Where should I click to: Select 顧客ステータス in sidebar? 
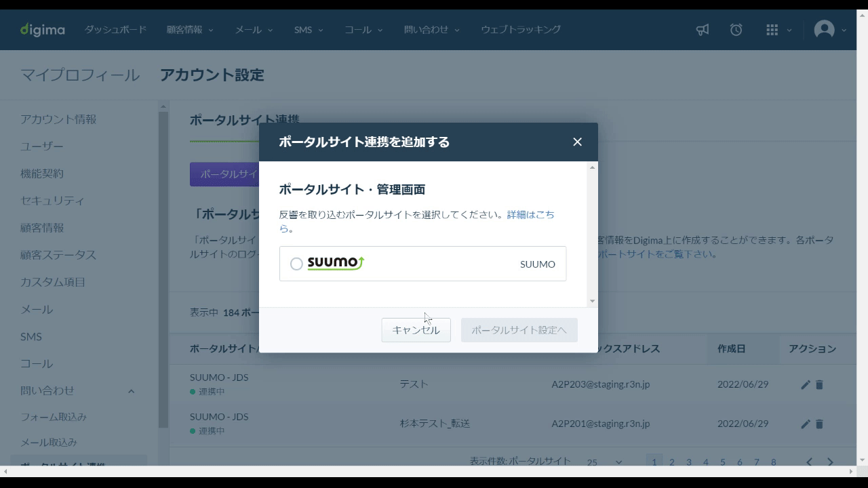pos(58,255)
